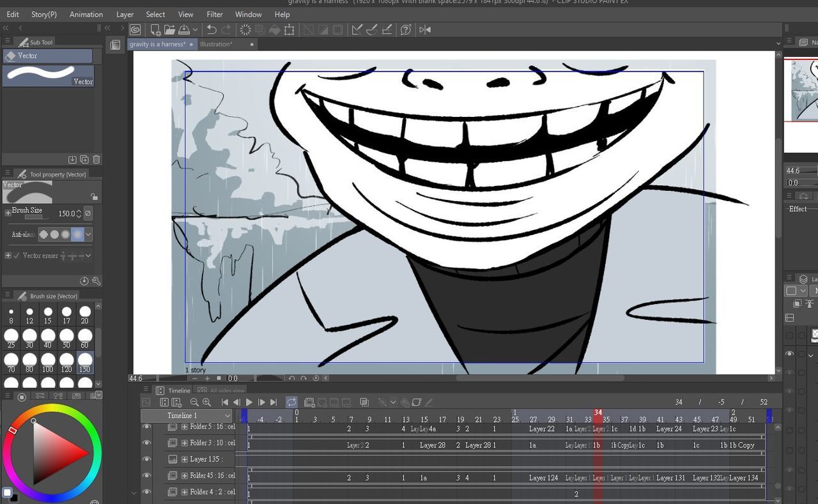Toggle visibility of Layer 135
The height and width of the screenshot is (504, 818).
coord(147,459)
